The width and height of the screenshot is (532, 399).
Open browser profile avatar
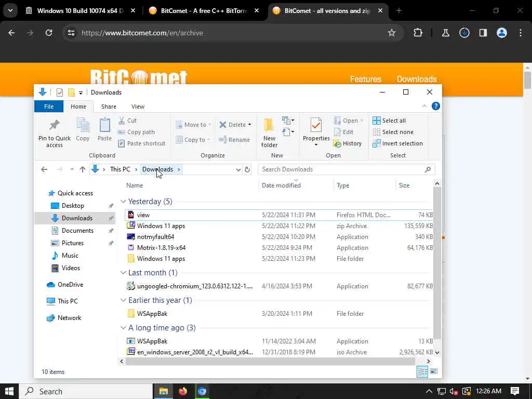coord(501,33)
